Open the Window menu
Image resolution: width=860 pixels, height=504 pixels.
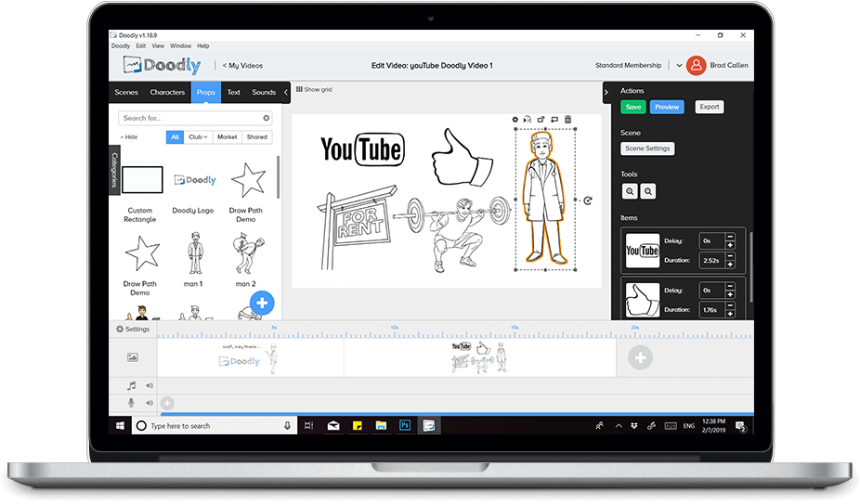click(x=180, y=46)
